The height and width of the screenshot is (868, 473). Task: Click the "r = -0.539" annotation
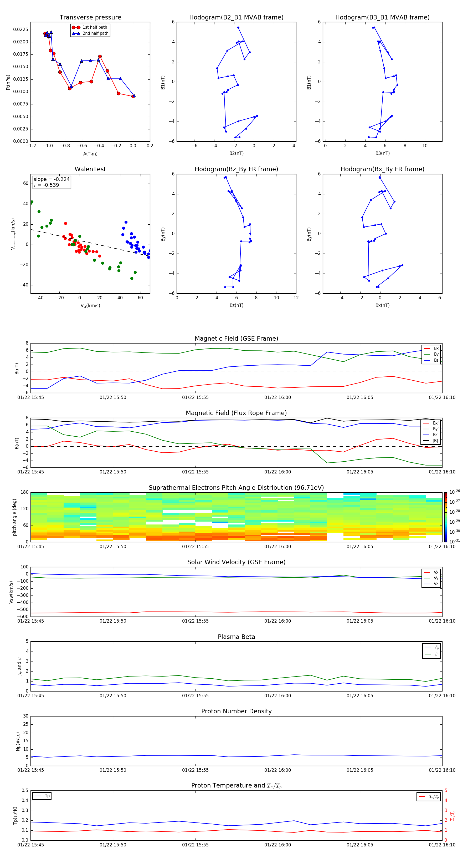(x=47, y=185)
